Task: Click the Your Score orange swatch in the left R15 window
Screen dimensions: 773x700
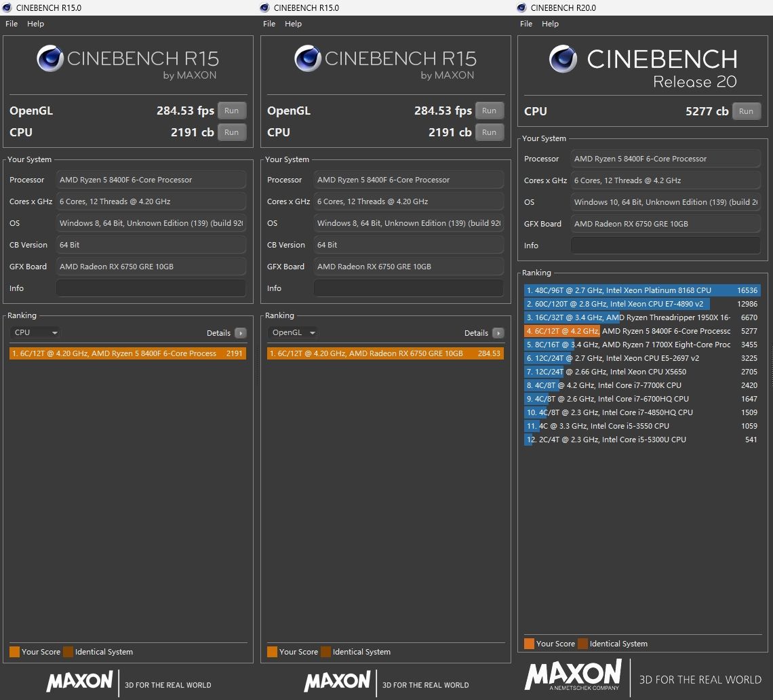Action: (15, 652)
